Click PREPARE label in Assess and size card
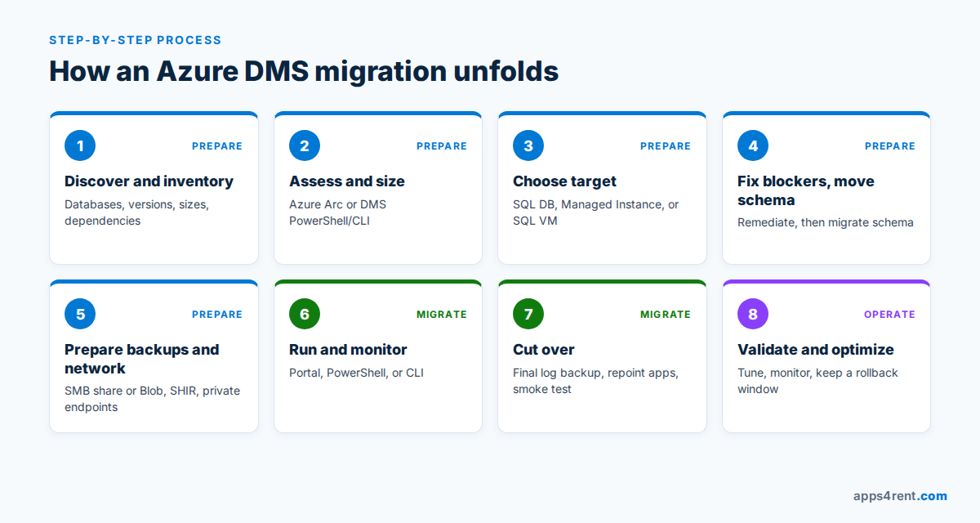The image size is (980, 523). 442,146
